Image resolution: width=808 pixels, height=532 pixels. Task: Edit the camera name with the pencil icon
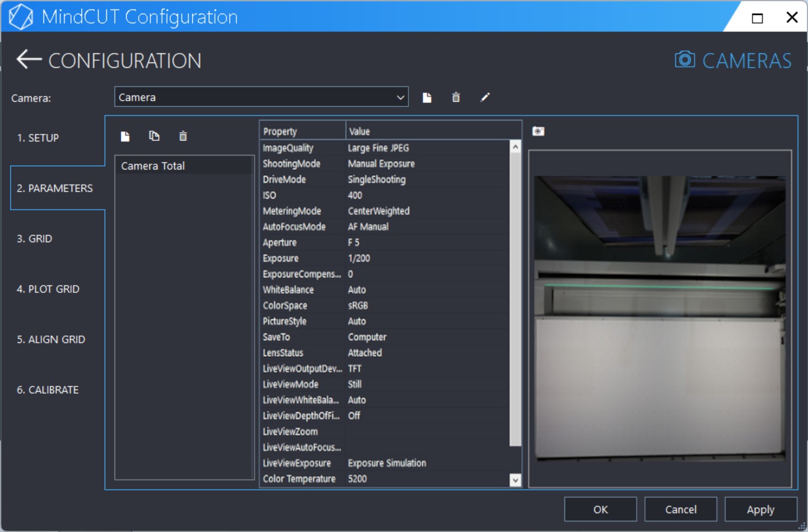point(484,97)
